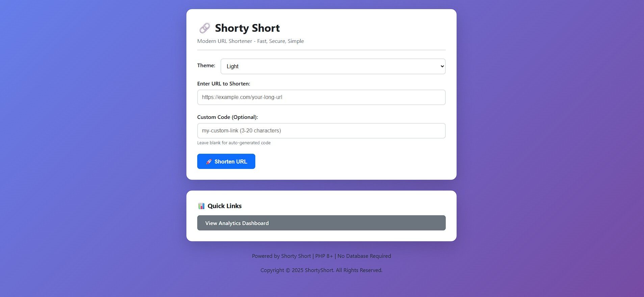644x297 pixels.
Task: Click the PHP 8+ footer text
Action: (x=324, y=256)
